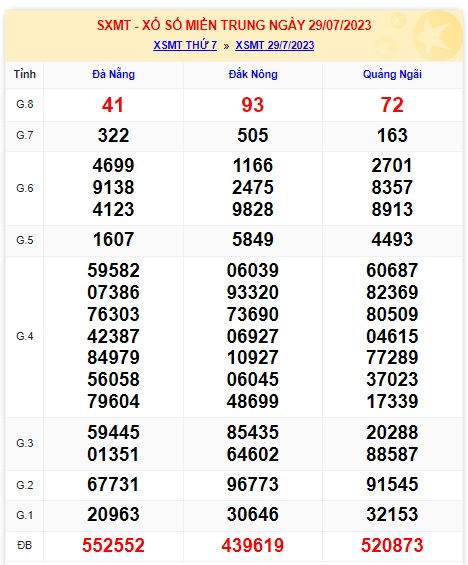Select Đắk Nông G.8 result 93
Image resolution: width=468 pixels, height=565 pixels.
pos(253,105)
